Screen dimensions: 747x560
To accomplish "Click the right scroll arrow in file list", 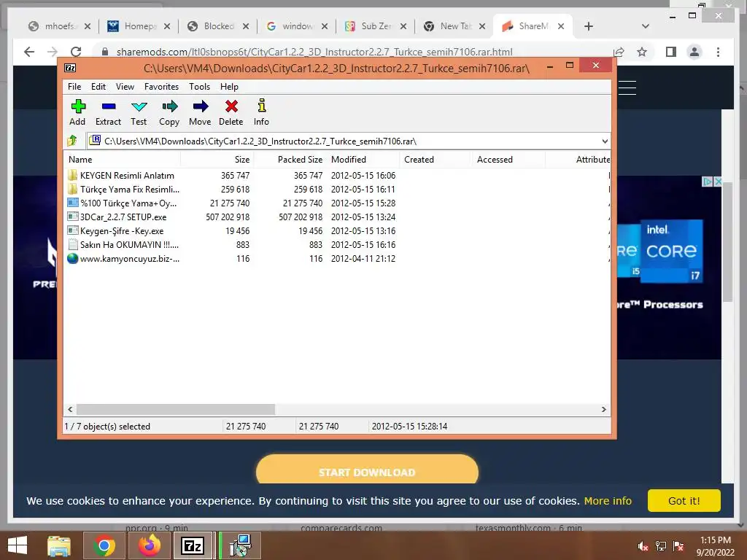I will [603, 409].
